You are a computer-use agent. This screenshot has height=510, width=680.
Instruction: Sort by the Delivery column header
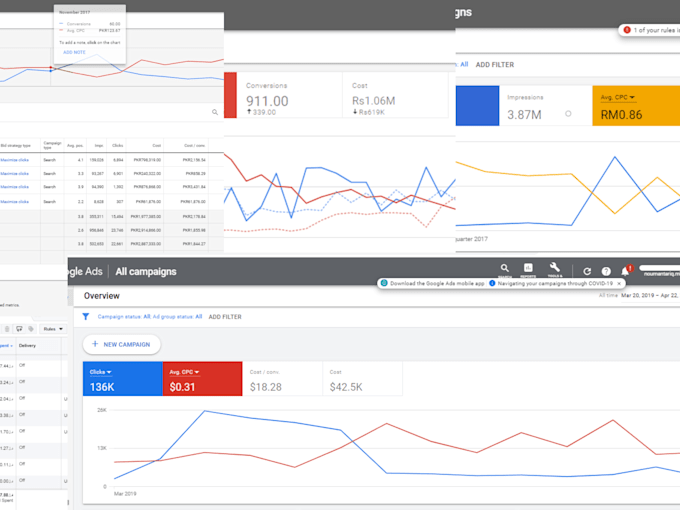tap(27, 346)
